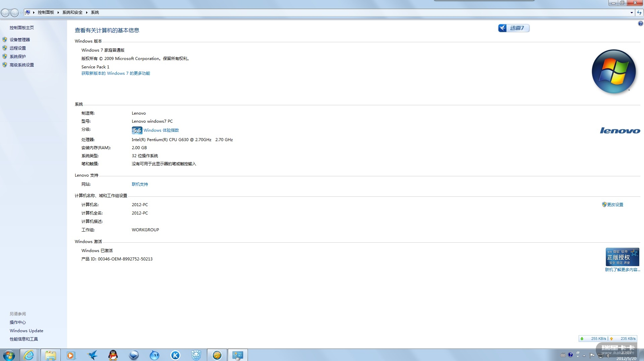Open the network connection tray icon
The height and width of the screenshot is (361, 644).
pyautogui.click(x=600, y=355)
